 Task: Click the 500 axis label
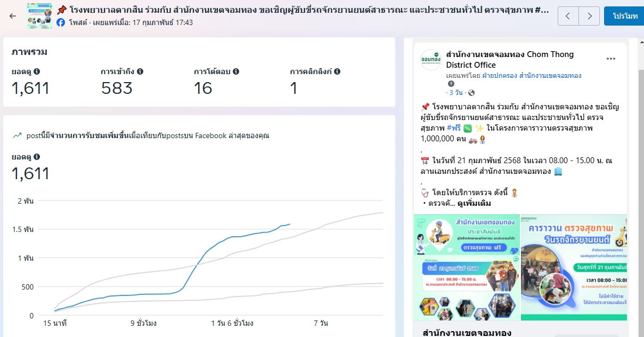click(27, 287)
